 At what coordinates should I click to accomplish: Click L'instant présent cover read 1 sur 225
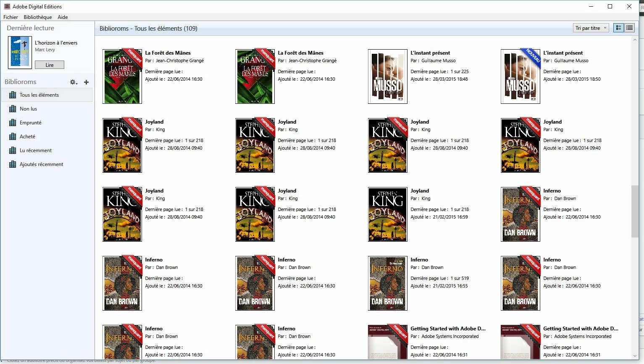[x=387, y=76]
